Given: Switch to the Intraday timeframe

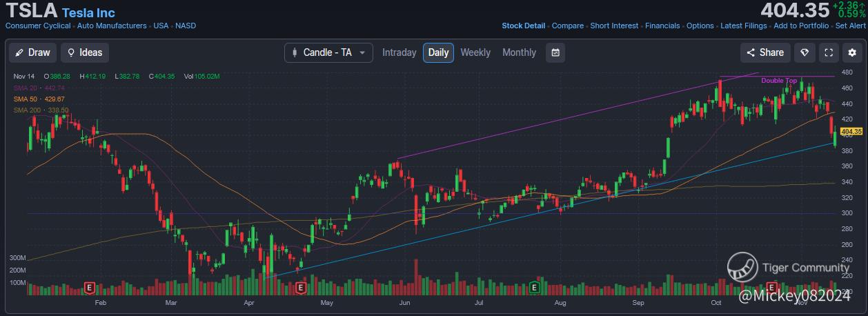Looking at the screenshot, I should point(399,52).
